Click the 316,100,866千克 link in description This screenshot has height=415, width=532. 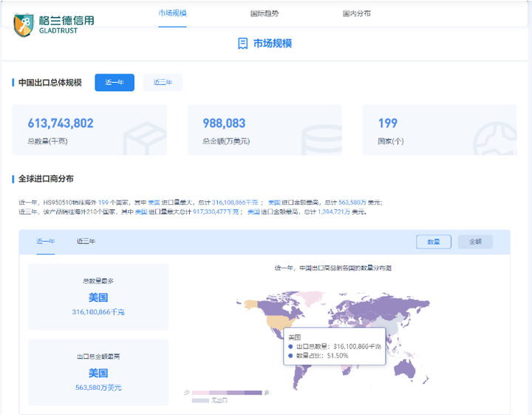[x=235, y=203]
